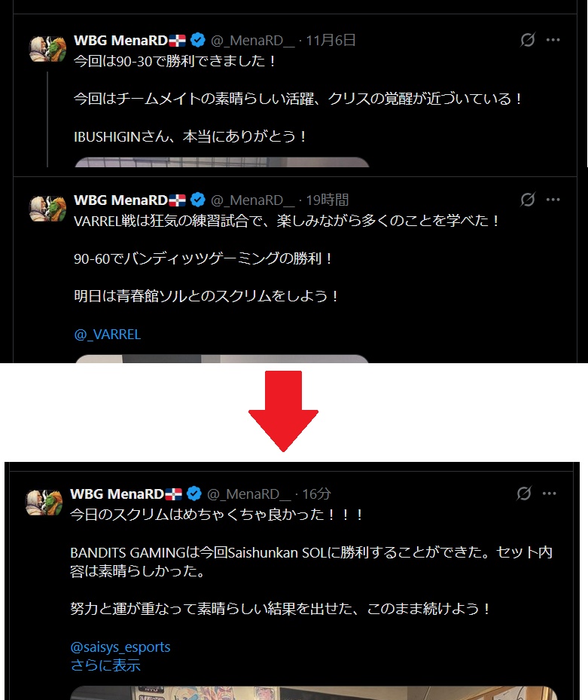Open @saisys_esports mention link
This screenshot has width=588, height=700.
coord(120,647)
